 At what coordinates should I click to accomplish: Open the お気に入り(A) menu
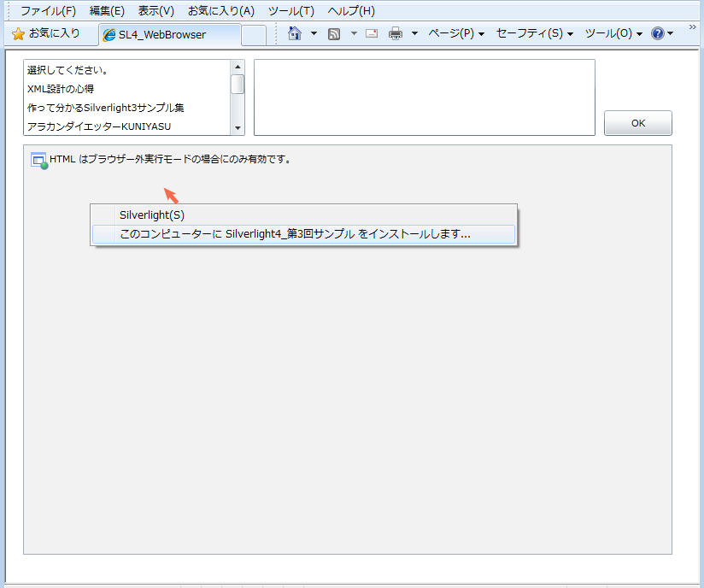[221, 11]
